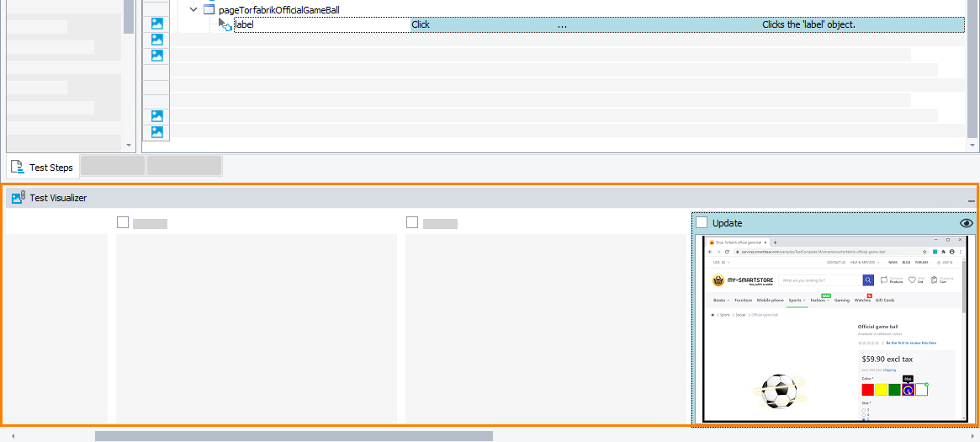Screen dimensions: 980x442
Task: Click the label object's pointer icon
Action: click(225, 25)
